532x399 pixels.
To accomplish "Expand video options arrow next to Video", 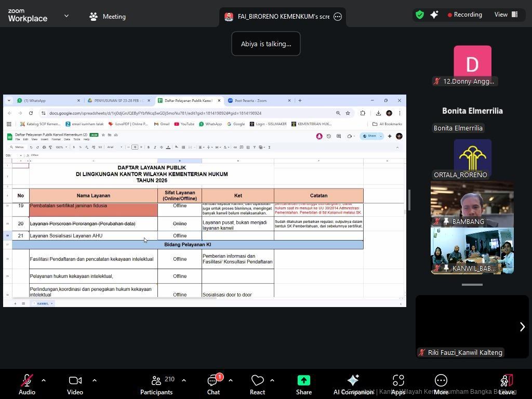I will [95, 380].
